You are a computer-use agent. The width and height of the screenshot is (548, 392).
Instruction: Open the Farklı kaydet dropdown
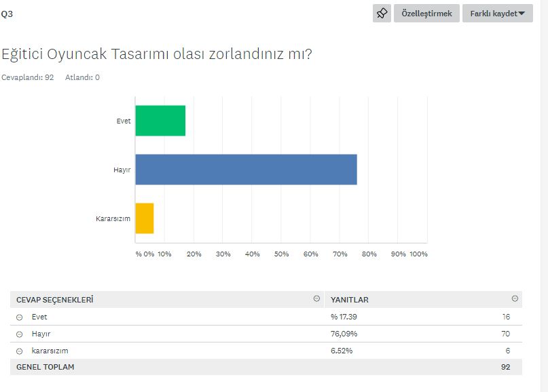coord(497,14)
